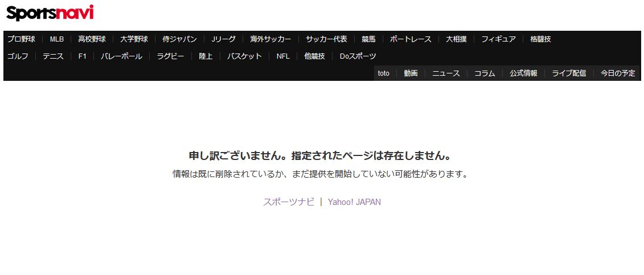Click the Sportsnavi logo
The width and height of the screenshot is (644, 275).
pos(50,13)
